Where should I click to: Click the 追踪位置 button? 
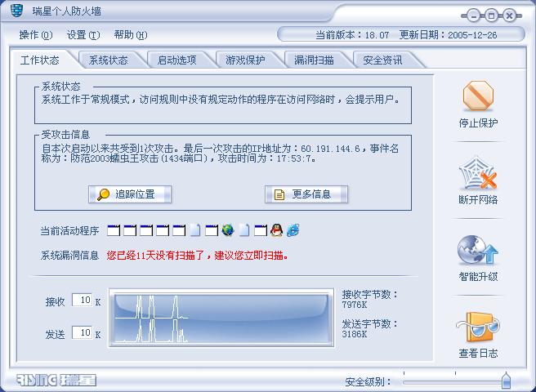tap(130, 194)
